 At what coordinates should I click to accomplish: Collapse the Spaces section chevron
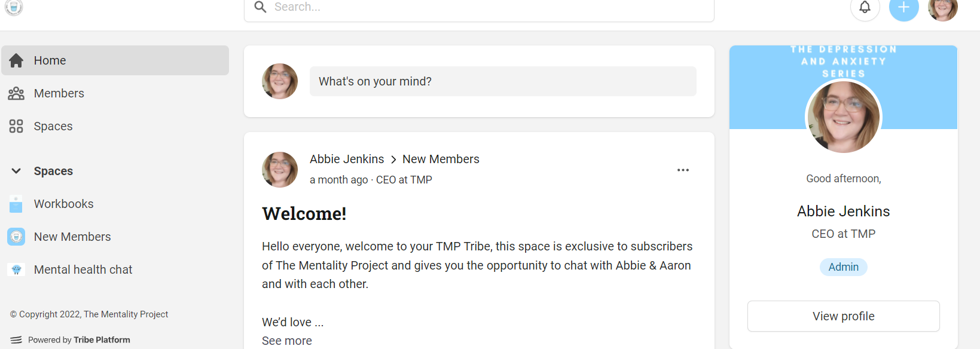click(x=16, y=171)
